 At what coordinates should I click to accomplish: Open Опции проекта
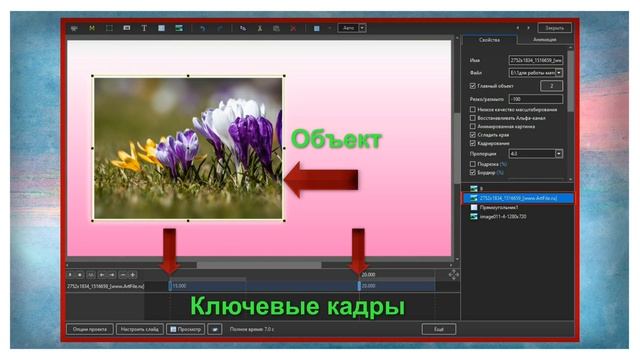(90, 329)
